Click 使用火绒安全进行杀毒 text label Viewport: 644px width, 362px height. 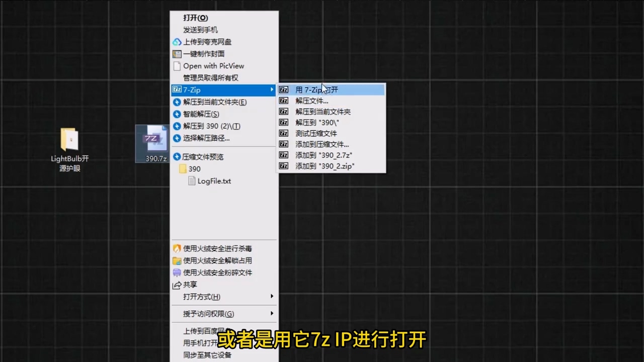(x=217, y=248)
